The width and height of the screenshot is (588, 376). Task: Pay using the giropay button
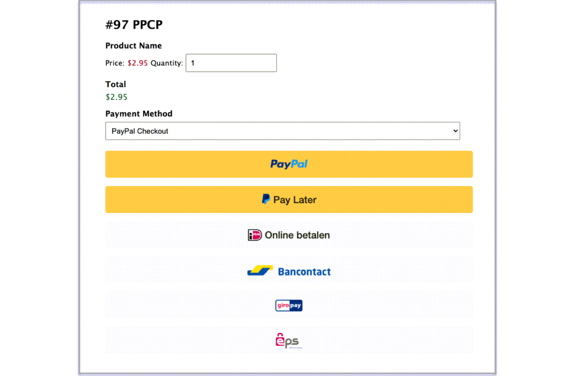point(288,305)
